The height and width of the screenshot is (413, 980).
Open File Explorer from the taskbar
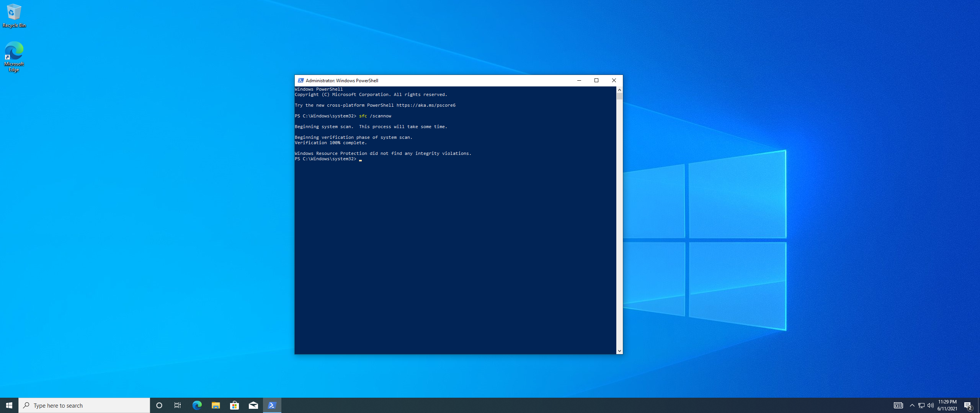[216, 405]
